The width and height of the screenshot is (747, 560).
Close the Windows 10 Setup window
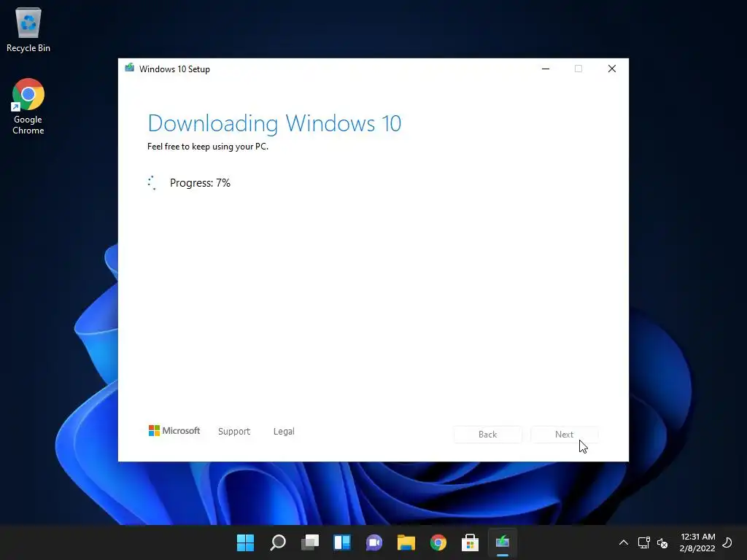pyautogui.click(x=612, y=69)
